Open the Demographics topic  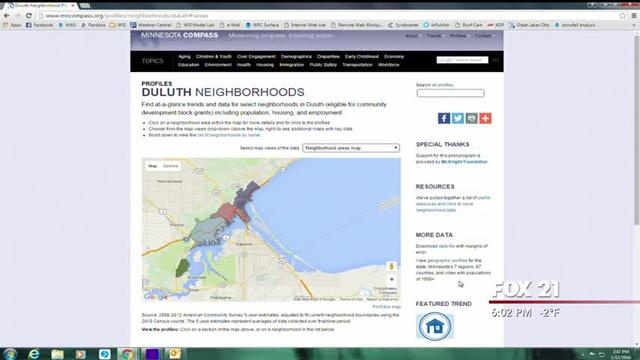[x=296, y=57]
